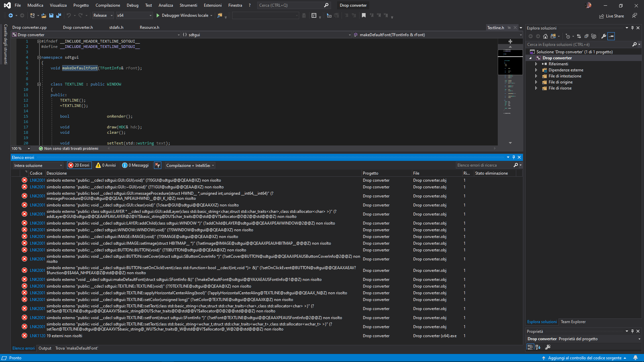Toggle the 20 Errori filter
The width and height of the screenshot is (644, 362).
point(79,165)
